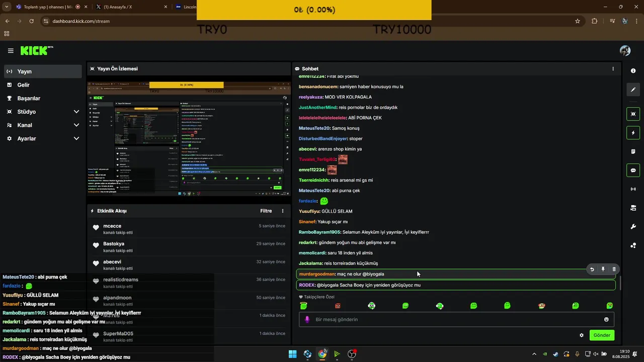Open the browser tab search dropdown
The width and height of the screenshot is (644, 362).
[x=7, y=7]
